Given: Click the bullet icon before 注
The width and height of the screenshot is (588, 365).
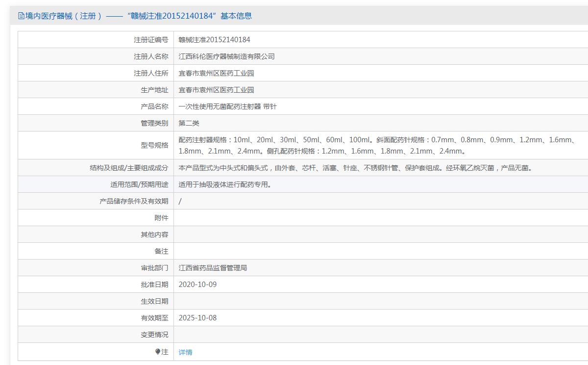Looking at the screenshot, I should [158, 351].
